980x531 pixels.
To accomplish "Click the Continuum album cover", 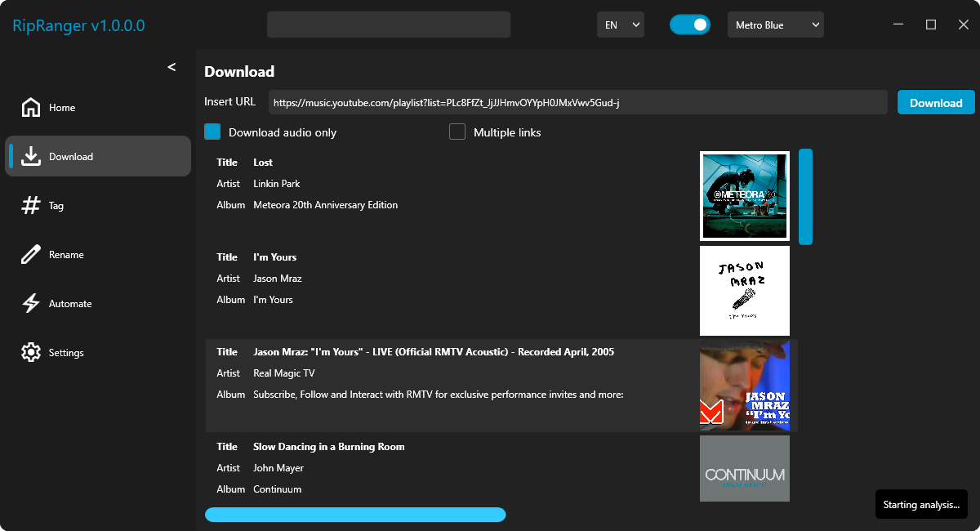I will pyautogui.click(x=745, y=468).
